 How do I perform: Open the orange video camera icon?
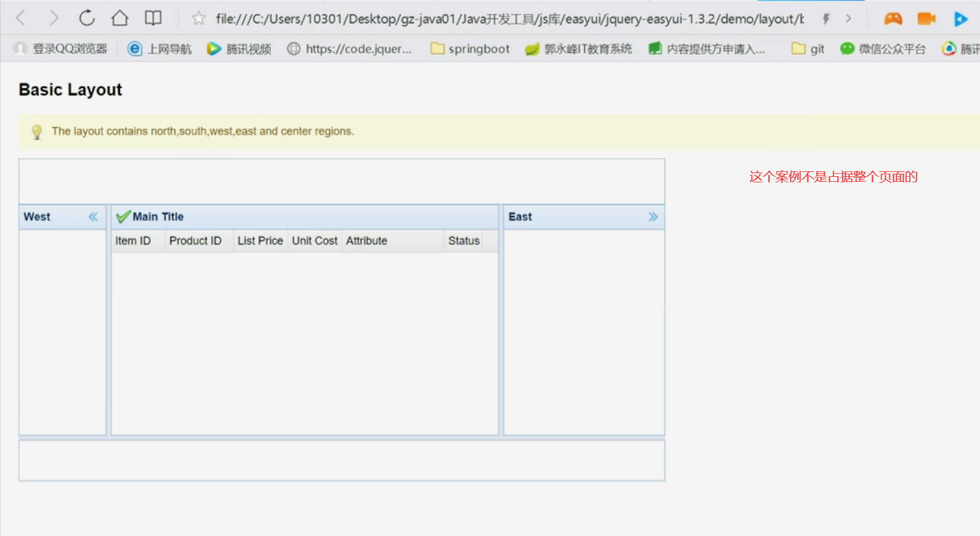point(926,18)
